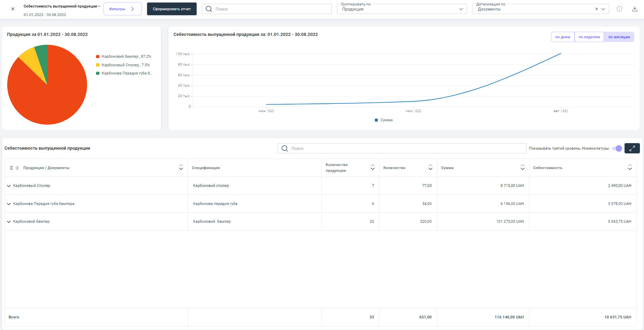The width and height of the screenshot is (644, 330).
Task: Expand the Карбоновый Сполер row
Action: pos(9,186)
